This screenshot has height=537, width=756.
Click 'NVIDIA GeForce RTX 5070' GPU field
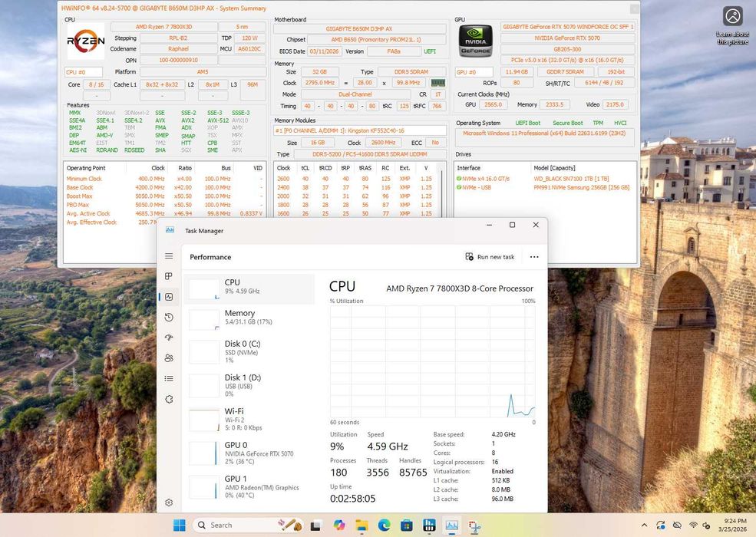click(567, 38)
